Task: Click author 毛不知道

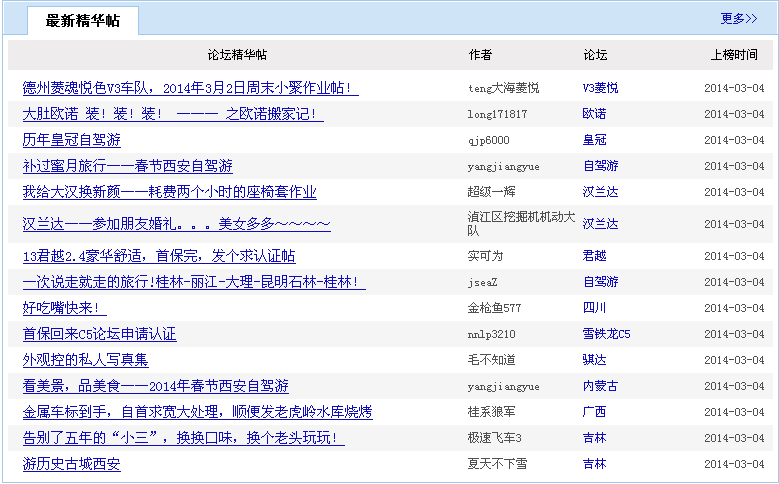Action: click(x=491, y=359)
